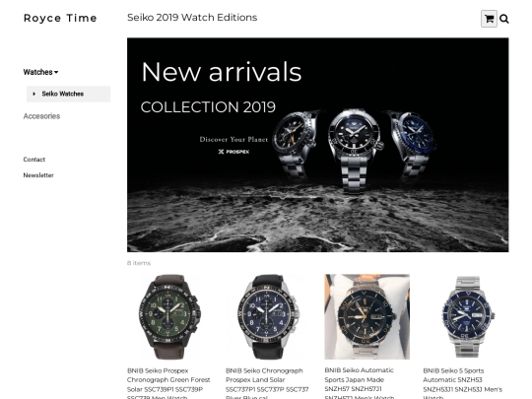Click BNIB Seiko 5 Sports SNZH53 title
Screen dimensions: 532x399
463,384
